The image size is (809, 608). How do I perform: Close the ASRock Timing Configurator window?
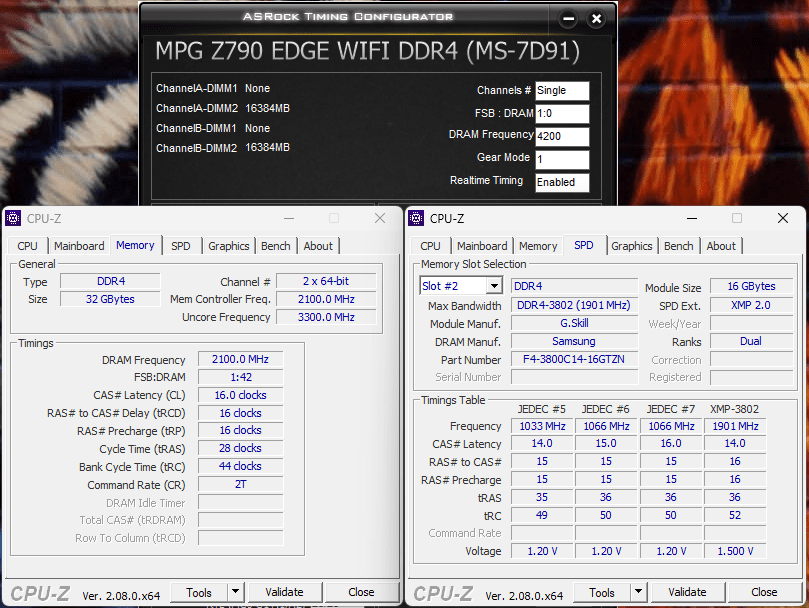click(596, 19)
